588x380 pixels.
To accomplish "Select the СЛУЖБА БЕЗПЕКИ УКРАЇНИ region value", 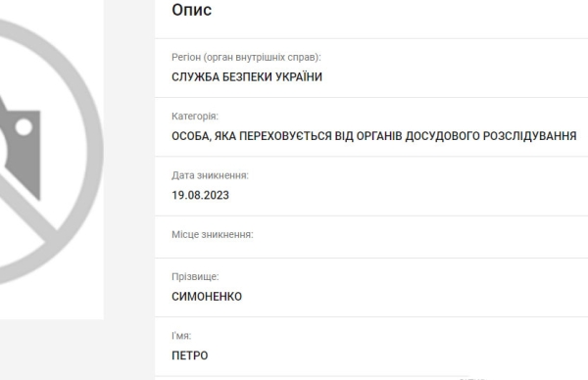I will click(x=247, y=76).
